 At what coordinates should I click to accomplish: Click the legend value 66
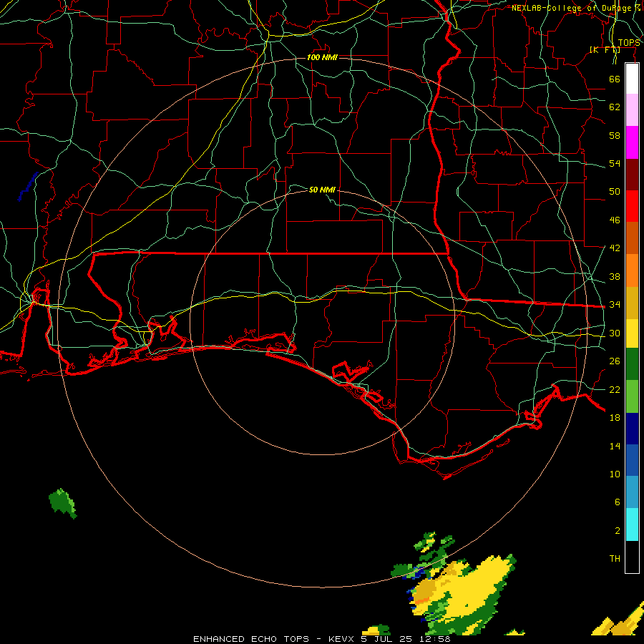tap(615, 79)
